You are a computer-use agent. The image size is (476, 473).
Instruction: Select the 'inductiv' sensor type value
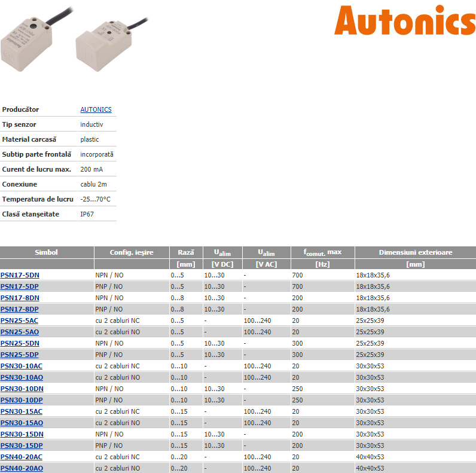tap(91, 124)
